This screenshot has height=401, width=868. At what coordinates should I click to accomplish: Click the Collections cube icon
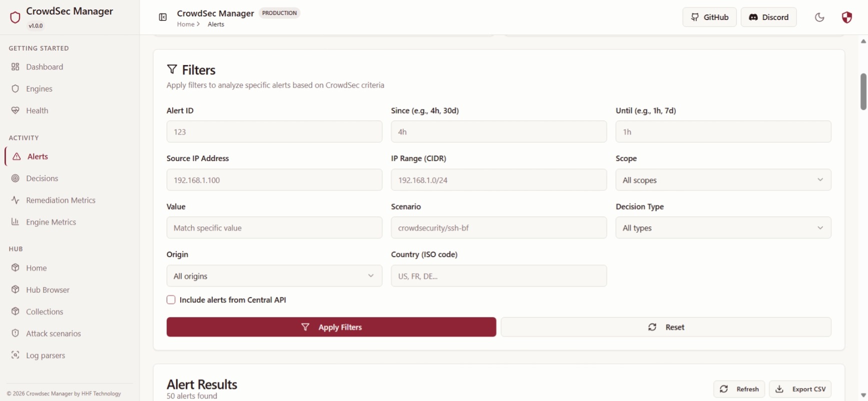(16, 311)
